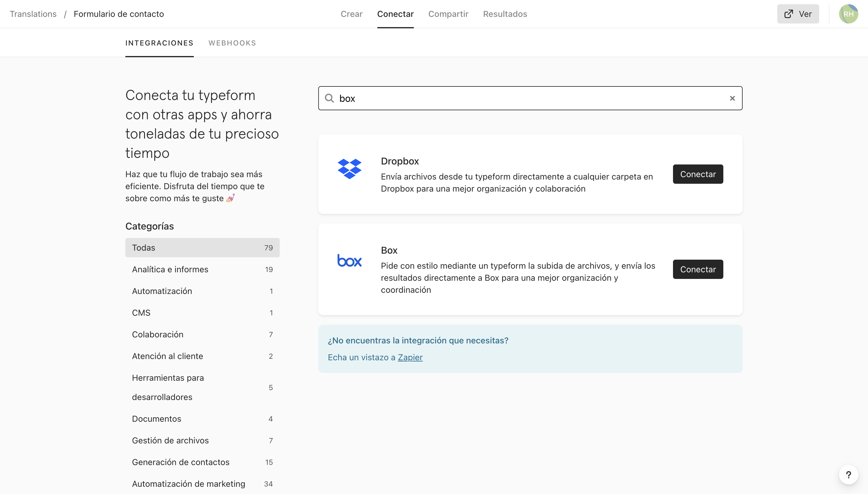Select the Integraciones sub-tab

[159, 43]
